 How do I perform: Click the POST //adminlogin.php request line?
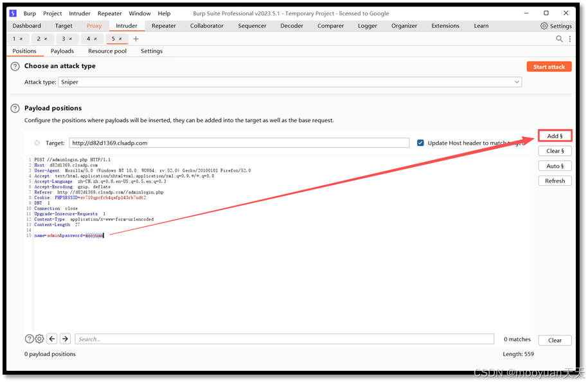coord(73,160)
